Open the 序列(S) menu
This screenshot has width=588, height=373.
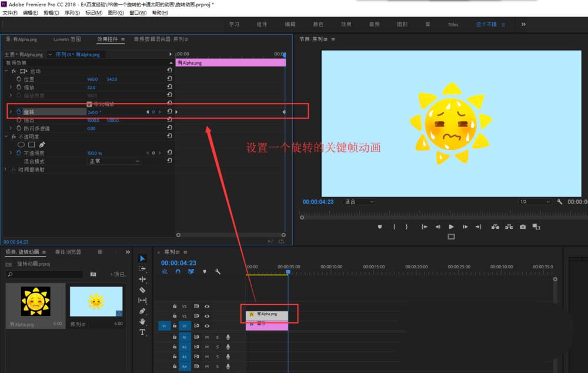click(72, 13)
